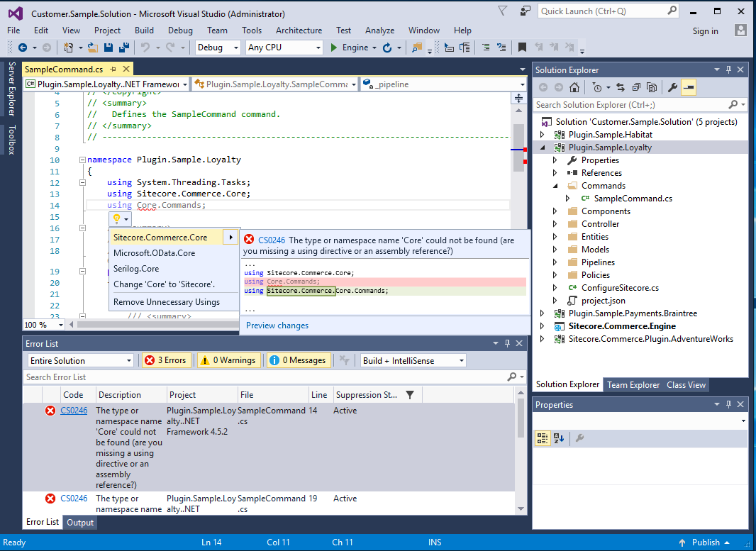Viewport: 756px width, 551px height.
Task: Click the Find in Files icon
Action: (x=417, y=48)
